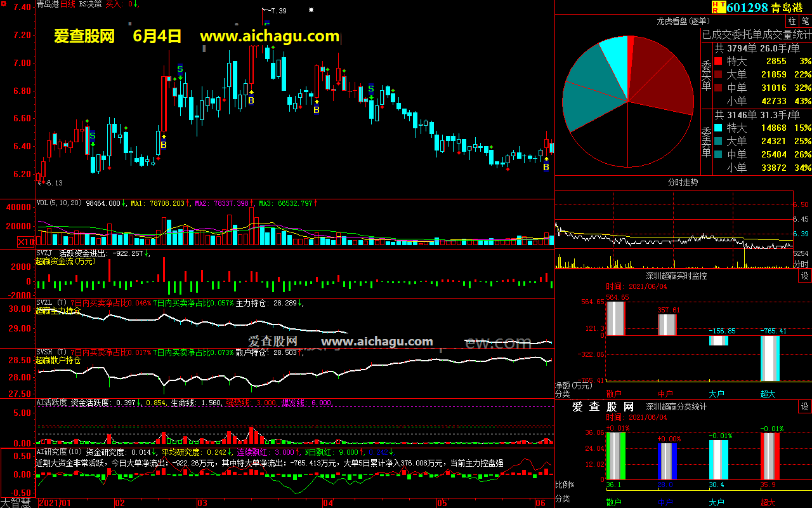Open the 龙虎看盘(逐单) panel title

(683, 21)
